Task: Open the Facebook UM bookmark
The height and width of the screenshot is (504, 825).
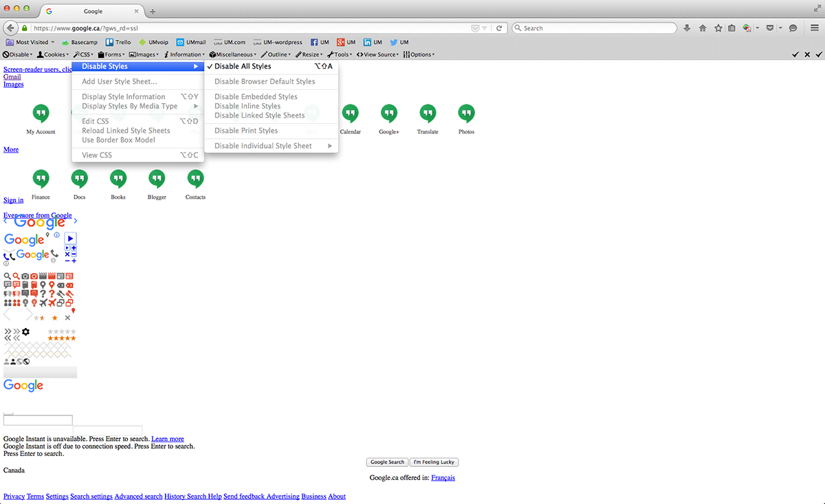Action: pos(320,43)
